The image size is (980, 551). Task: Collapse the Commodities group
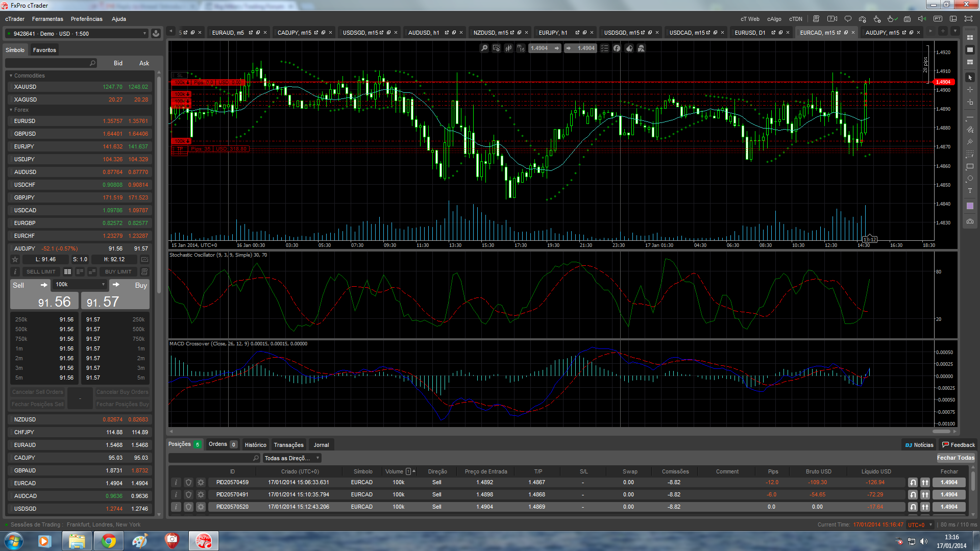(11, 76)
